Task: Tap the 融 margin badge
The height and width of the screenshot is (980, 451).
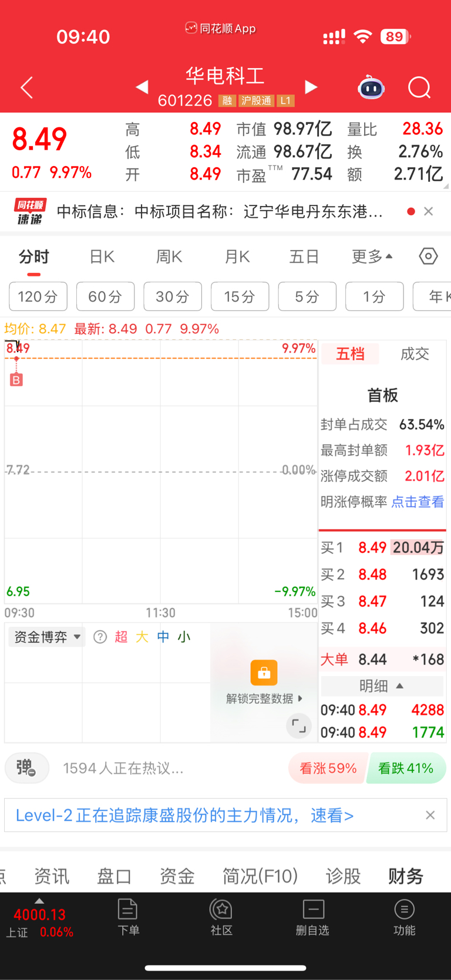Action: tap(227, 101)
